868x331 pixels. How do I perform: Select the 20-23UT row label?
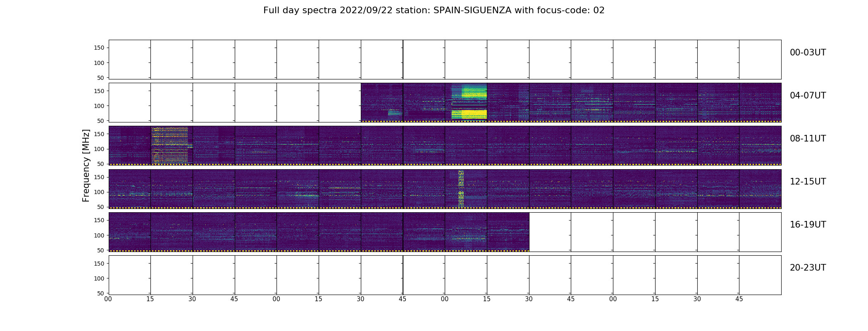(808, 268)
